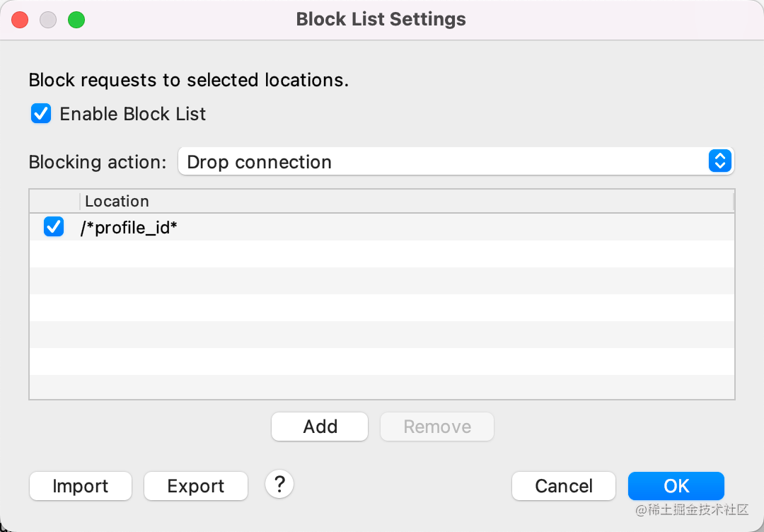Select the /*profile_id* row text
This screenshot has width=764, height=532.
[128, 228]
